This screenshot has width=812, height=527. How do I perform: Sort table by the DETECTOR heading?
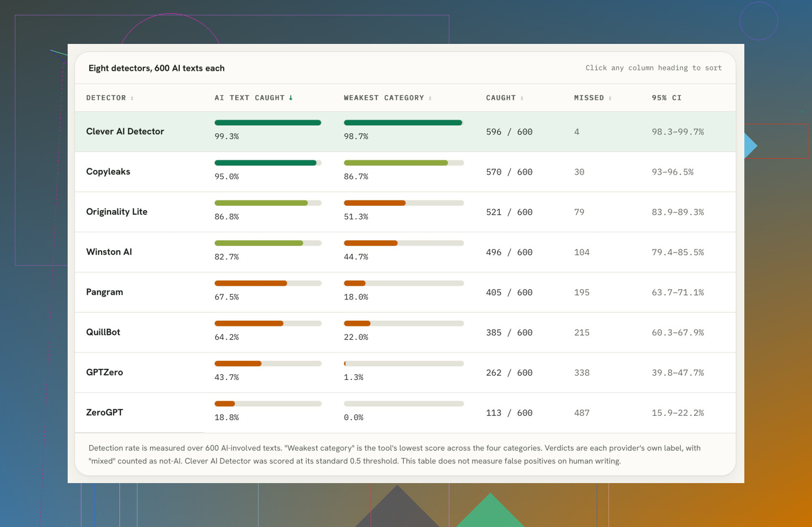point(106,98)
